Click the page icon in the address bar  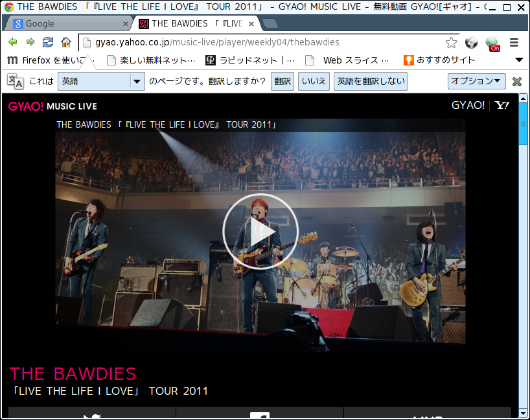coord(87,42)
